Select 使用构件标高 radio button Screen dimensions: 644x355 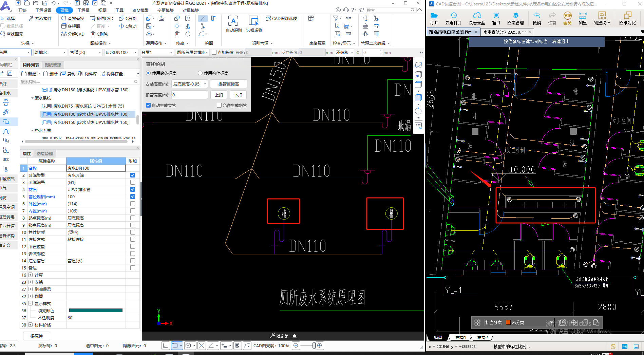click(200, 73)
